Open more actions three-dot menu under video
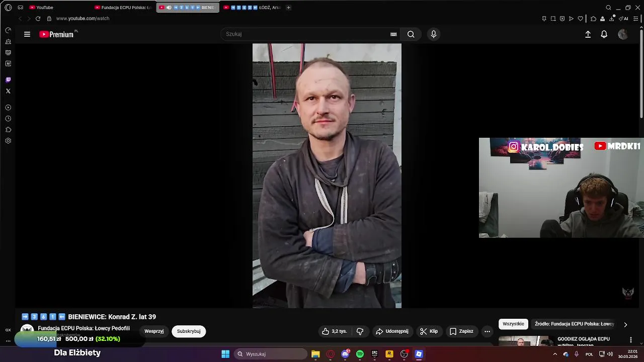Viewport: 644px width, 362px height. click(487, 331)
